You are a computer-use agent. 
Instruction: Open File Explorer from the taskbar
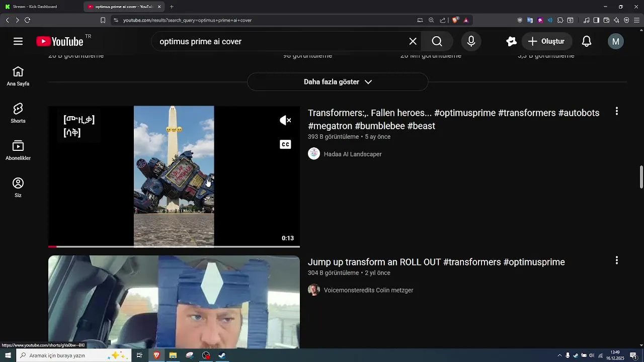[x=173, y=355]
